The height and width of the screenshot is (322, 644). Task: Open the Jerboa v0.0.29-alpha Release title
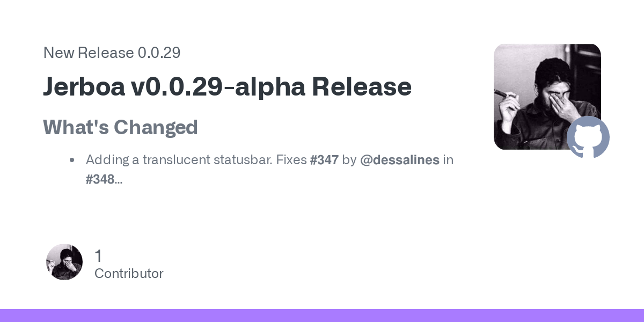pos(227,86)
